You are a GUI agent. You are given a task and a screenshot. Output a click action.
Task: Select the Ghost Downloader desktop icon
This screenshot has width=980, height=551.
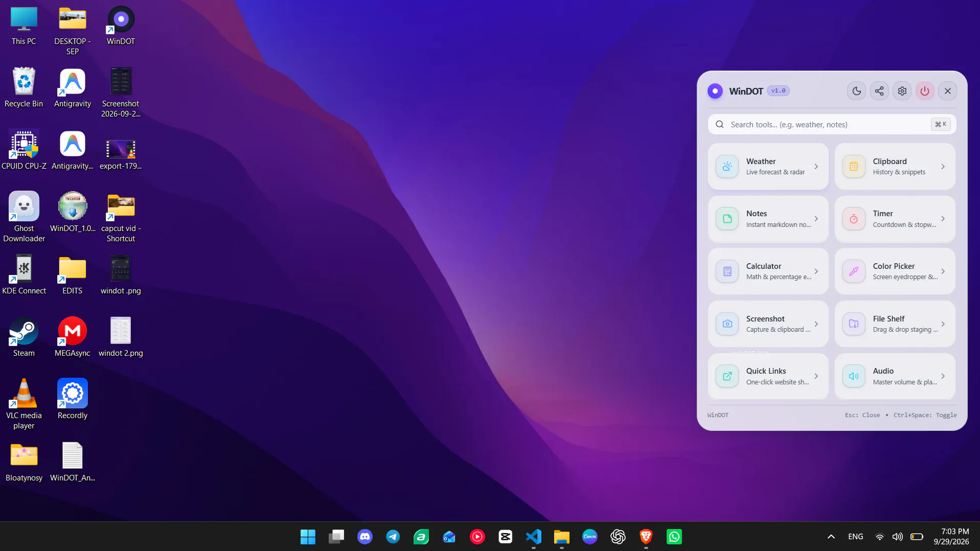[24, 217]
